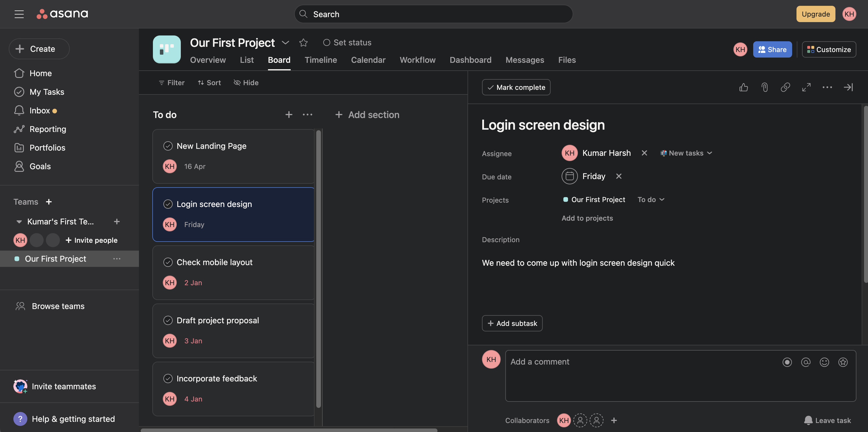This screenshot has height=432, width=868.
Task: Switch to the Calendar tab
Action: tap(368, 60)
